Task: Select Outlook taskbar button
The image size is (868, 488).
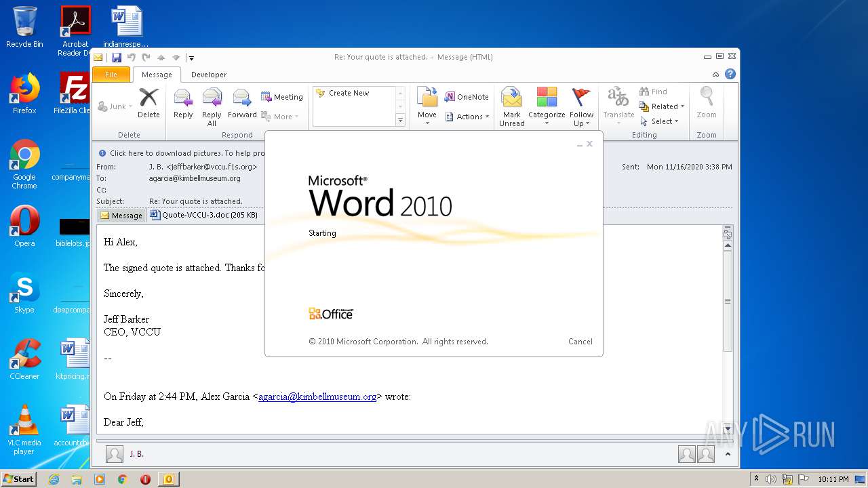Action: pos(168,479)
